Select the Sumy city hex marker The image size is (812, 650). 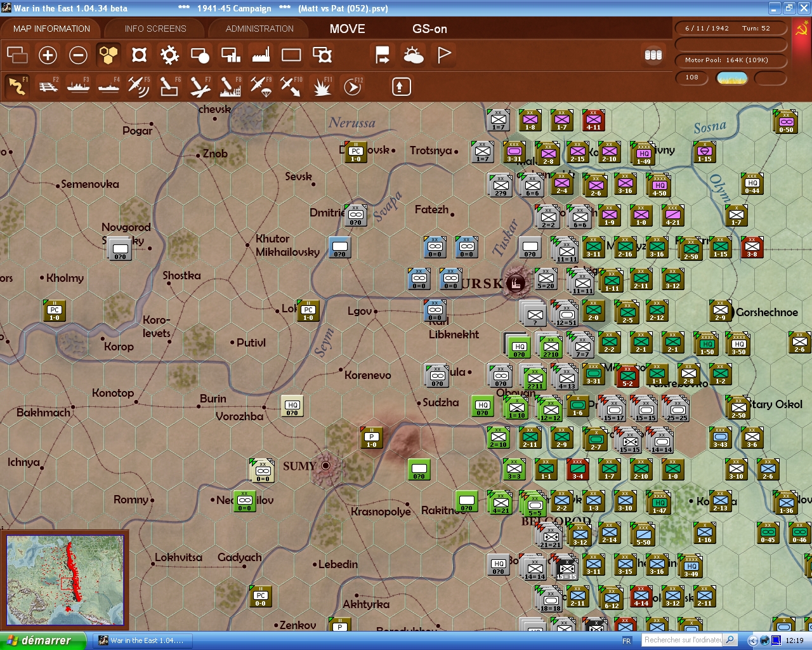[326, 465]
